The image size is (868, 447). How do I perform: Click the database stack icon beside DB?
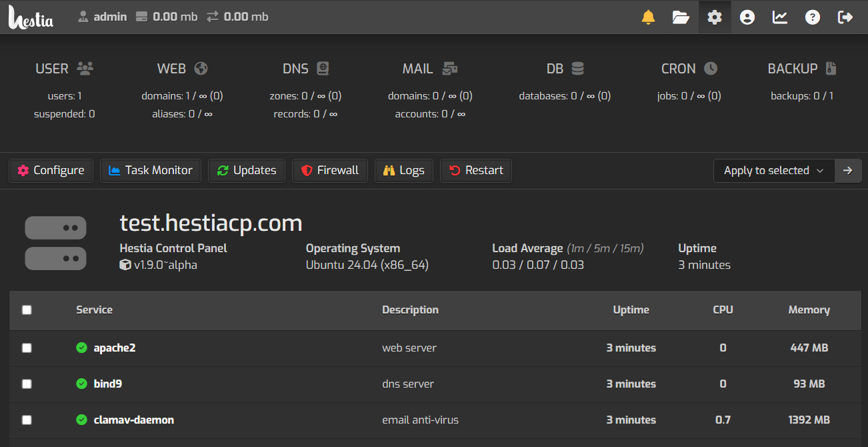coord(577,68)
